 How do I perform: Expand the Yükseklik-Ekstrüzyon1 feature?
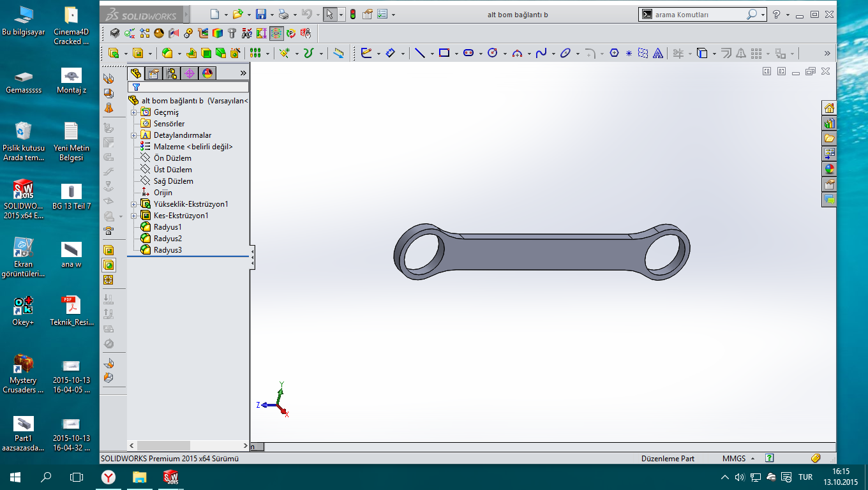[x=134, y=204]
